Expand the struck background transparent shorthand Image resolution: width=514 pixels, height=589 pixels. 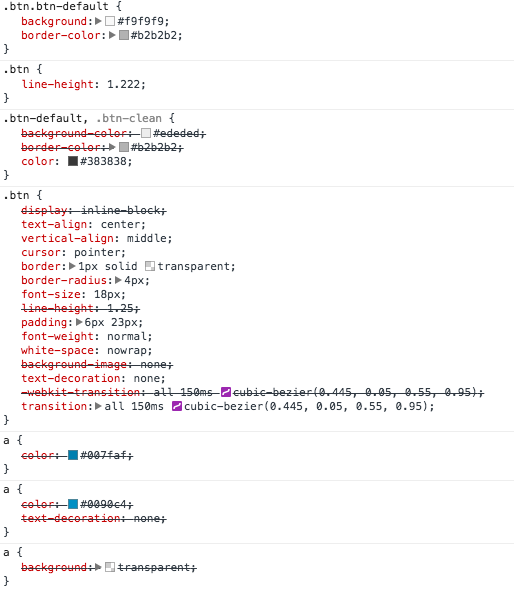[98, 567]
